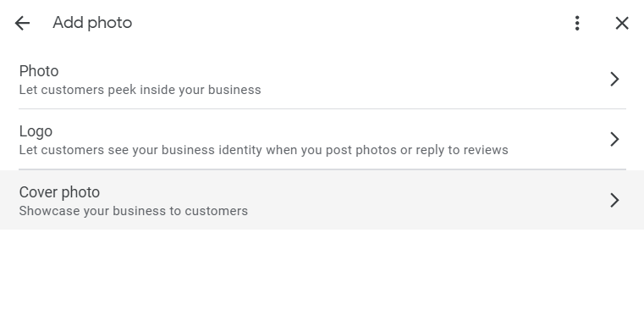
Task: Click "Showcase your business to customers" text
Action: click(x=134, y=211)
